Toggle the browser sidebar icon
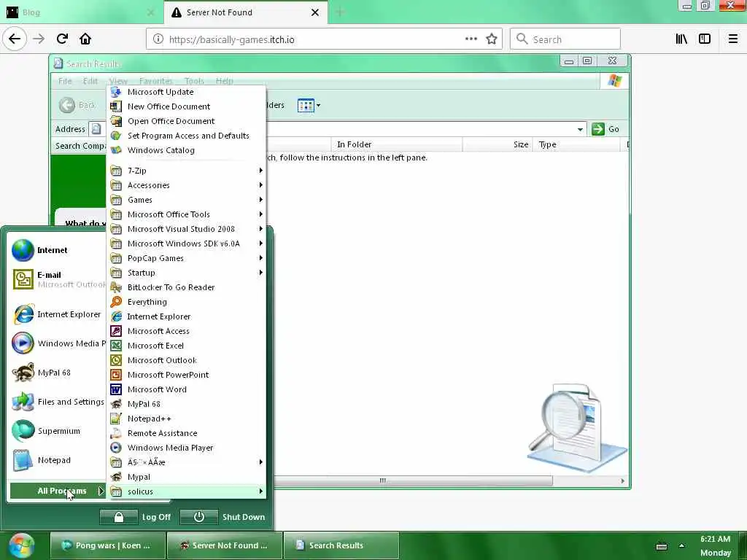The image size is (747, 560). click(x=705, y=39)
